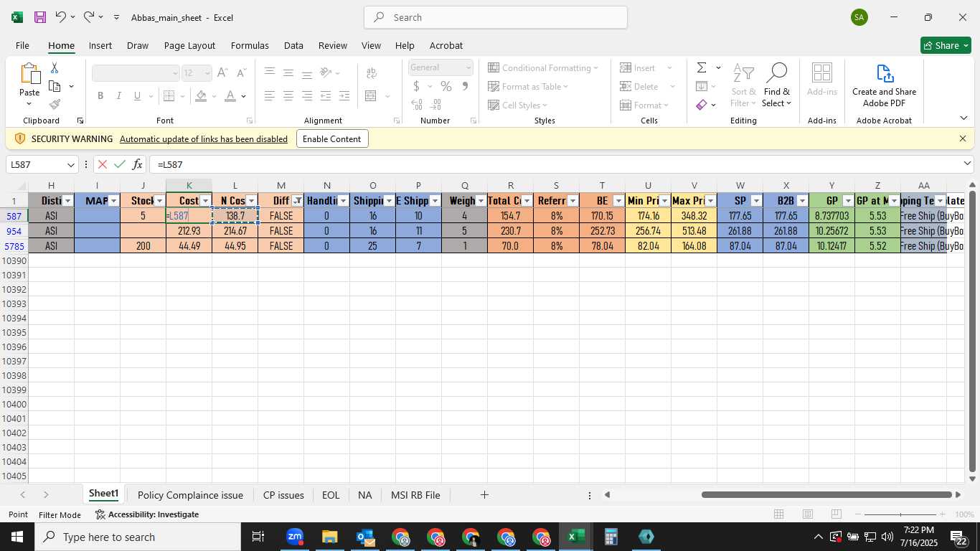
Task: Open the Acrobat ribbon tab
Action: (446, 45)
